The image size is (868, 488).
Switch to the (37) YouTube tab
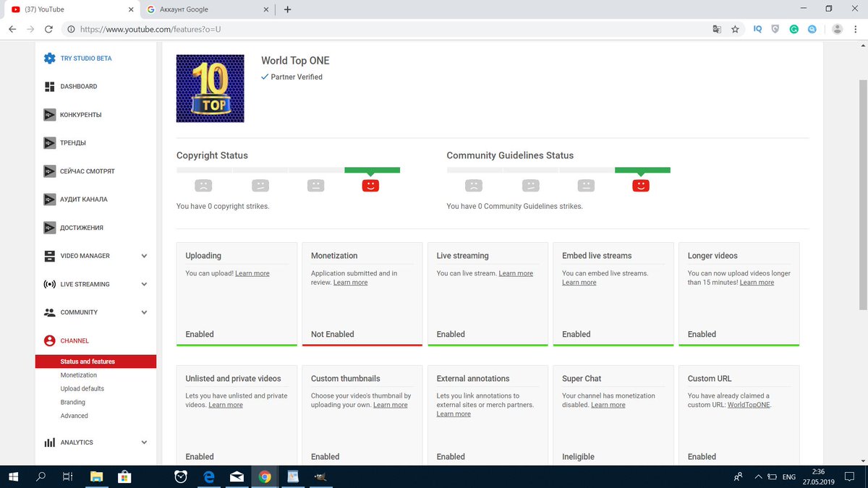pos(71,9)
